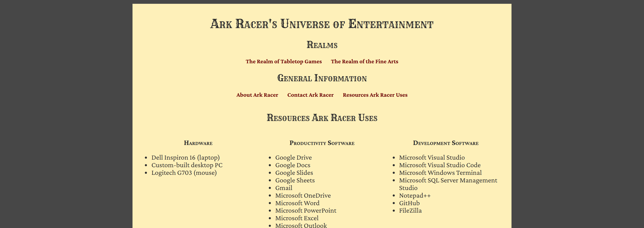Open The Realm of Tabletop Games link

click(284, 61)
